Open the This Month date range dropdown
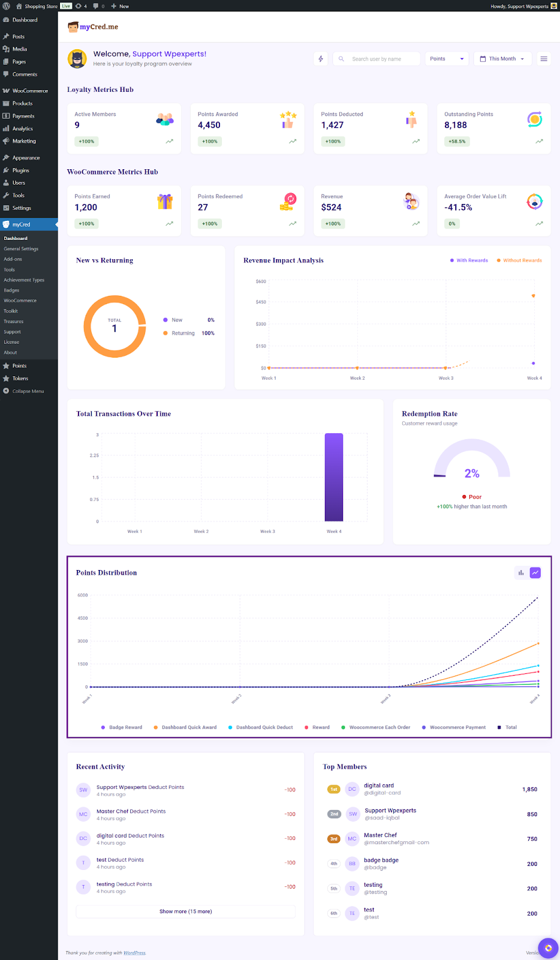This screenshot has height=960, width=560. [502, 59]
